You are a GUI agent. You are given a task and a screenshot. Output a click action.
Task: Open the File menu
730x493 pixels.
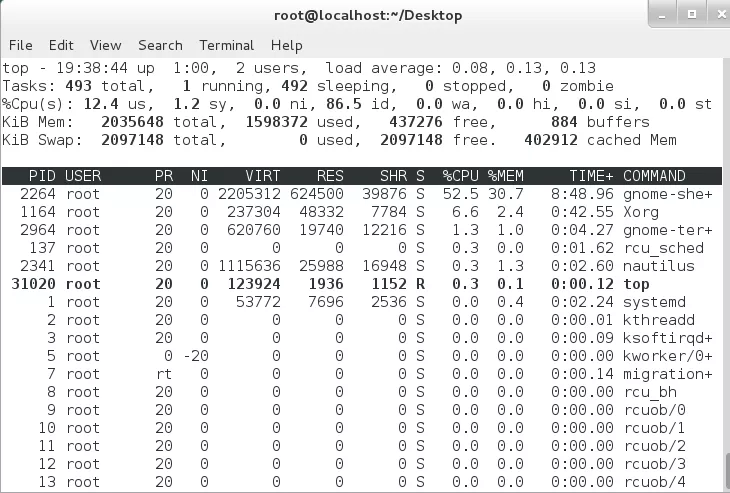point(21,45)
